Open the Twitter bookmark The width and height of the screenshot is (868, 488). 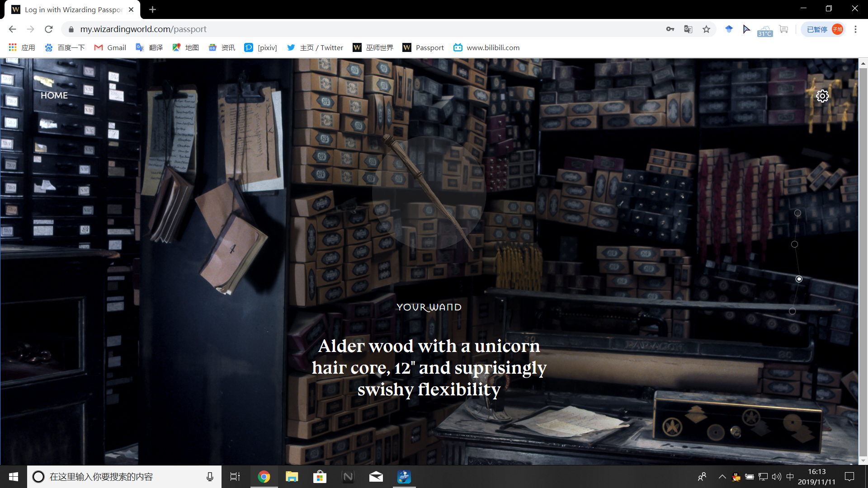coord(315,47)
